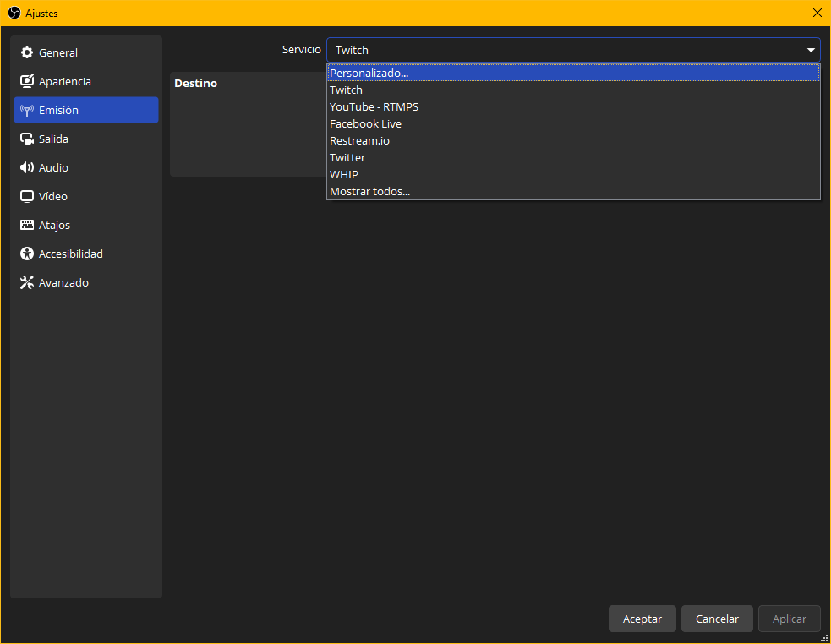Image resolution: width=831 pixels, height=644 pixels.
Task: Click the Servicio label
Action: point(301,49)
